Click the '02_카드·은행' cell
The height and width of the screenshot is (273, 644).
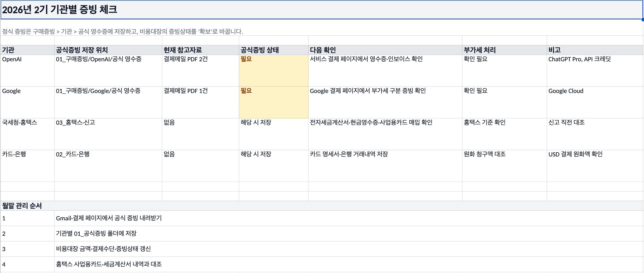(x=108, y=166)
